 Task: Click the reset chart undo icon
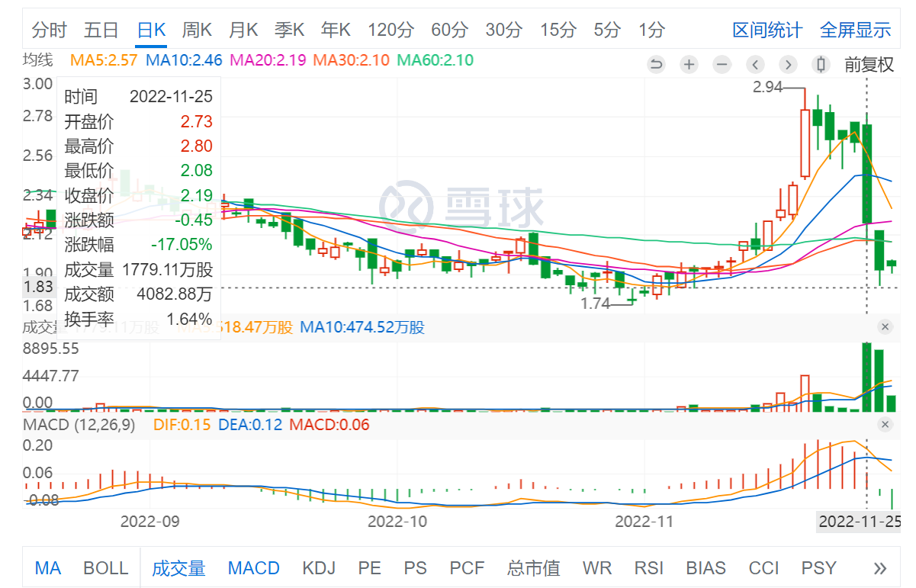(656, 65)
